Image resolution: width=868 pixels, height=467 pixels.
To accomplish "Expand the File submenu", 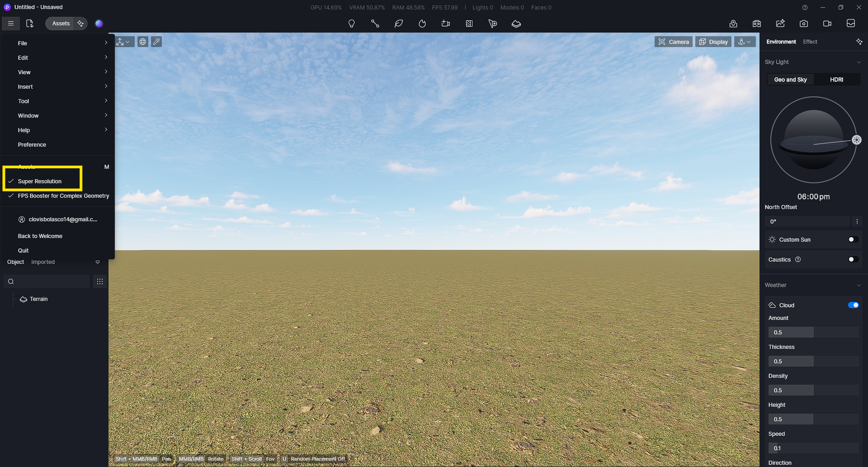I will 58,43.
